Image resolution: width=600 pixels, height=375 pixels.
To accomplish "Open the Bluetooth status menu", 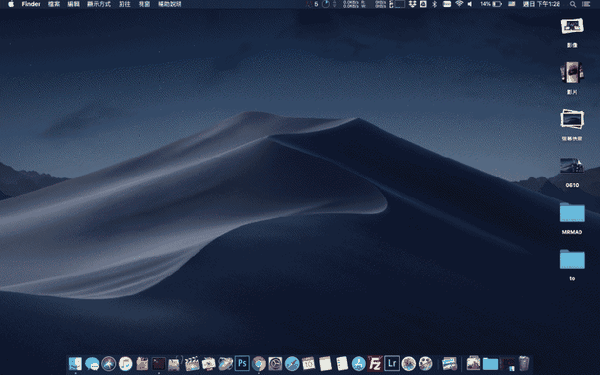I will click(434, 4).
